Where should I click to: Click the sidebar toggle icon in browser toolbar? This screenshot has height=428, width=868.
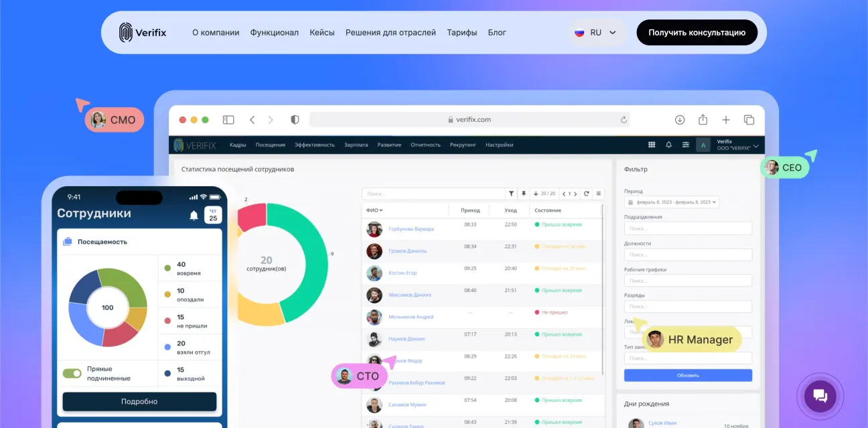tap(228, 120)
